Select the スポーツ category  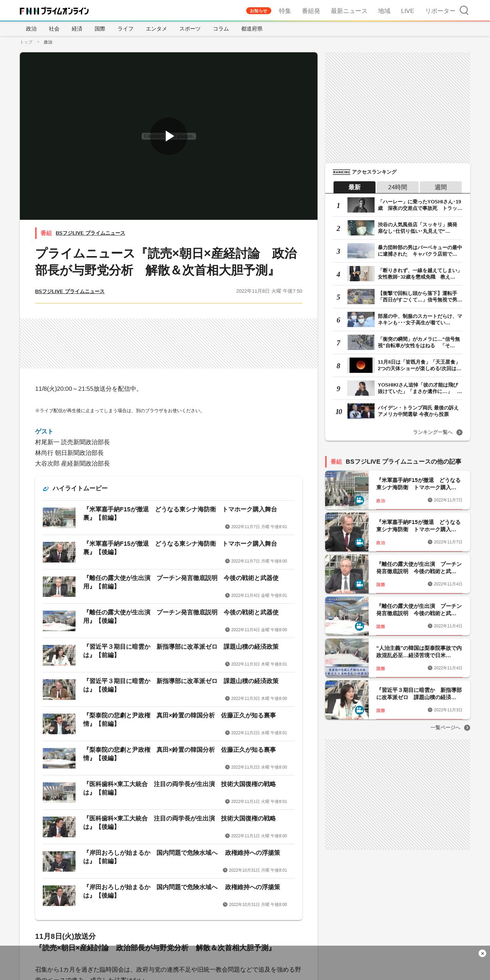pos(190,29)
